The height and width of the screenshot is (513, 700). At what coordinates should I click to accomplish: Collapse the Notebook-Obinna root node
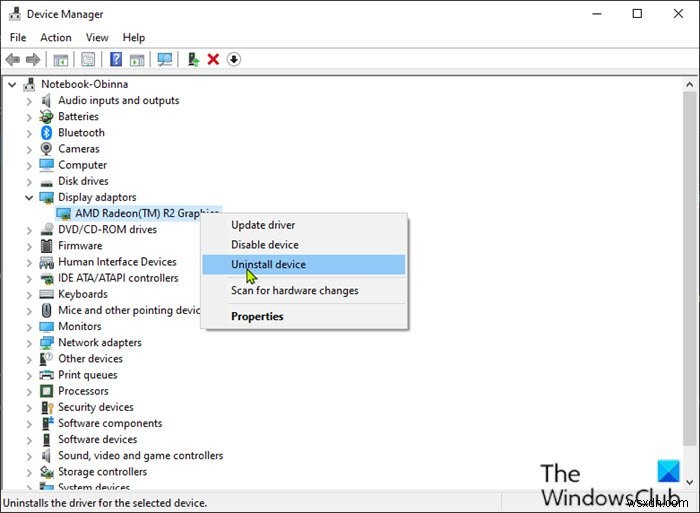click(12, 84)
